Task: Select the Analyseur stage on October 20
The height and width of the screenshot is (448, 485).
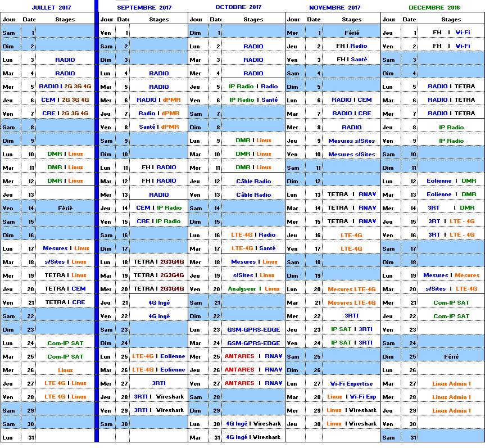Action: (x=242, y=289)
